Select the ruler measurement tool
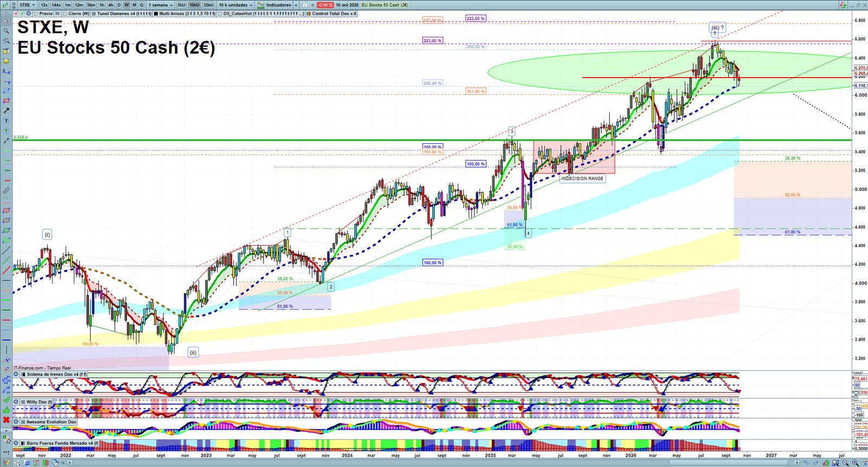868x467 pixels. [x=6, y=190]
